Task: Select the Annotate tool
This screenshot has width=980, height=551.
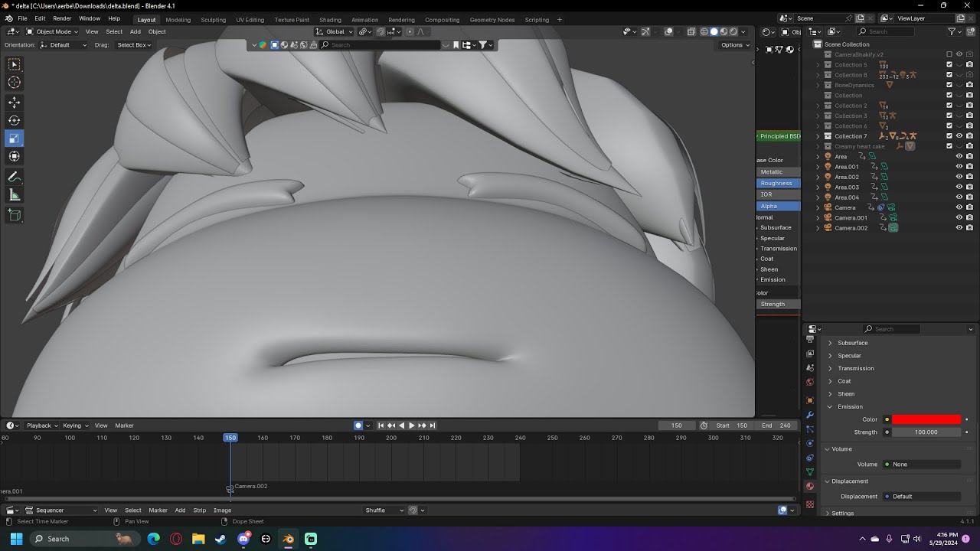Action: click(15, 177)
